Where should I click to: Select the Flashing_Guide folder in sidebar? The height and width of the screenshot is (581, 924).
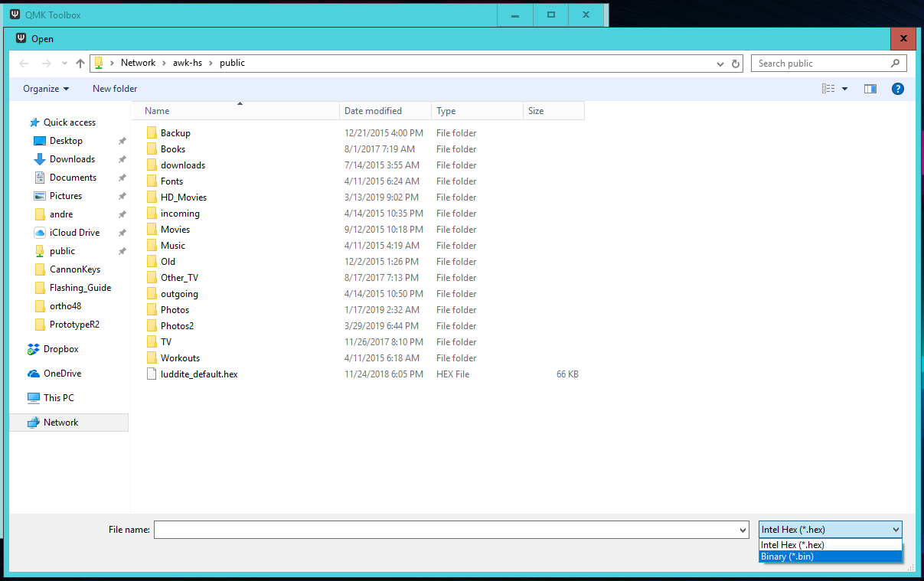point(80,288)
